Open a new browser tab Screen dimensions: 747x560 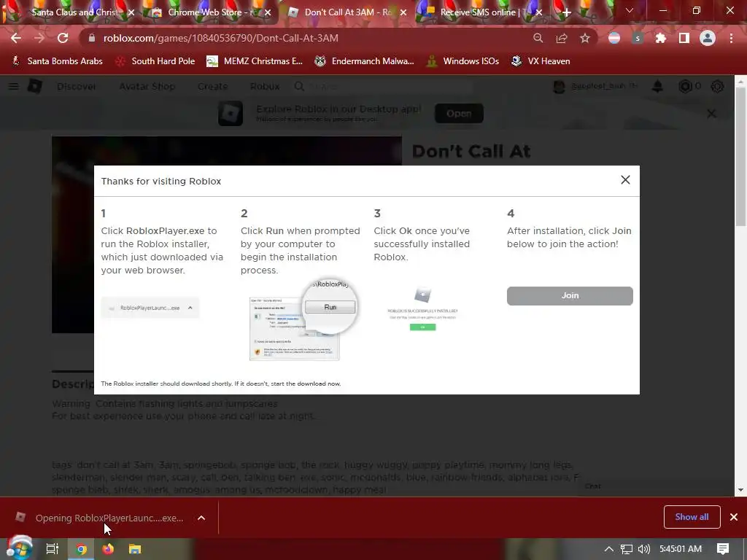click(x=566, y=13)
